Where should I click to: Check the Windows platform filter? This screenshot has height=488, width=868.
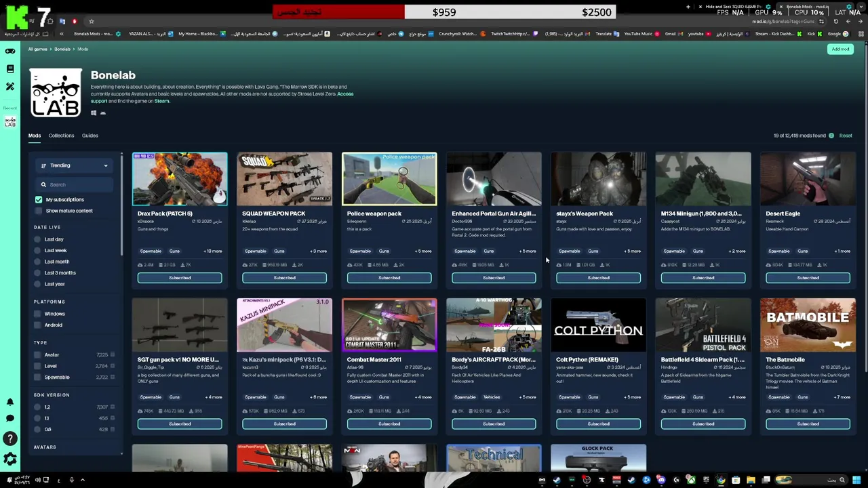(x=38, y=314)
